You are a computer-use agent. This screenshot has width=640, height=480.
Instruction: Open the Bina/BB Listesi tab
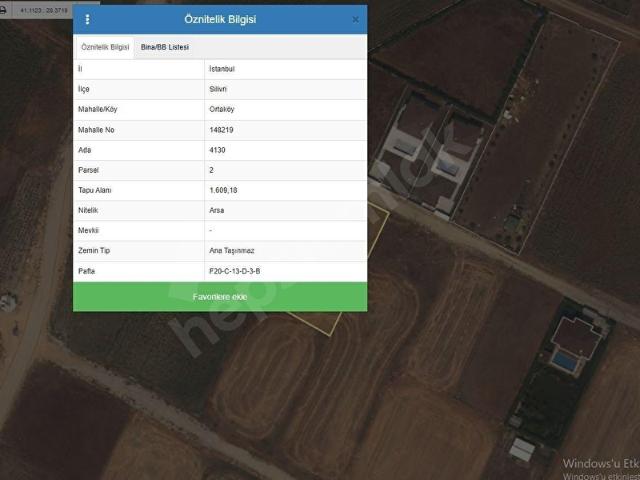pos(164,47)
